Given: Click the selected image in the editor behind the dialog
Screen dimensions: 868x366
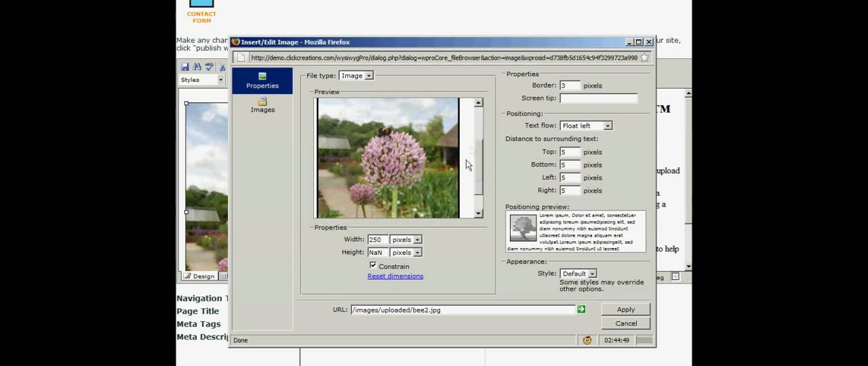Looking at the screenshot, I should coord(207,187).
